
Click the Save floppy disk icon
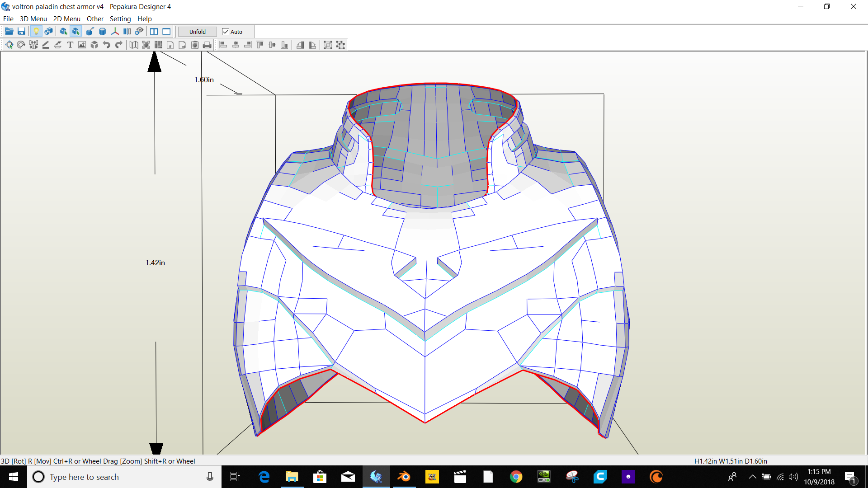point(21,32)
